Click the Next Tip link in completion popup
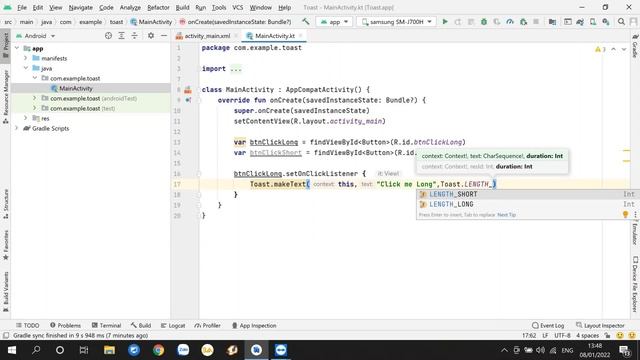 click(507, 215)
